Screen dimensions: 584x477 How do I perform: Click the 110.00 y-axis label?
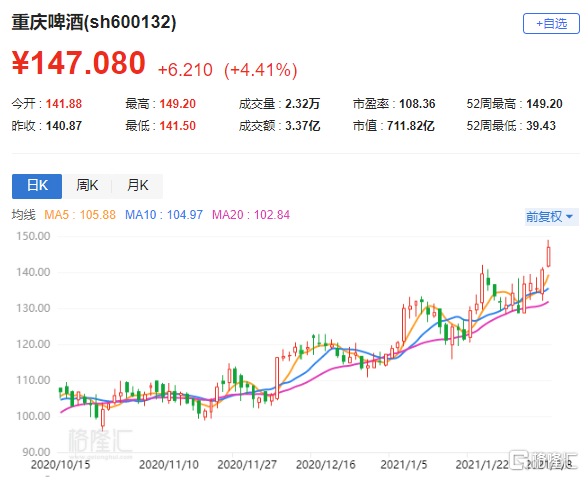pos(33,381)
